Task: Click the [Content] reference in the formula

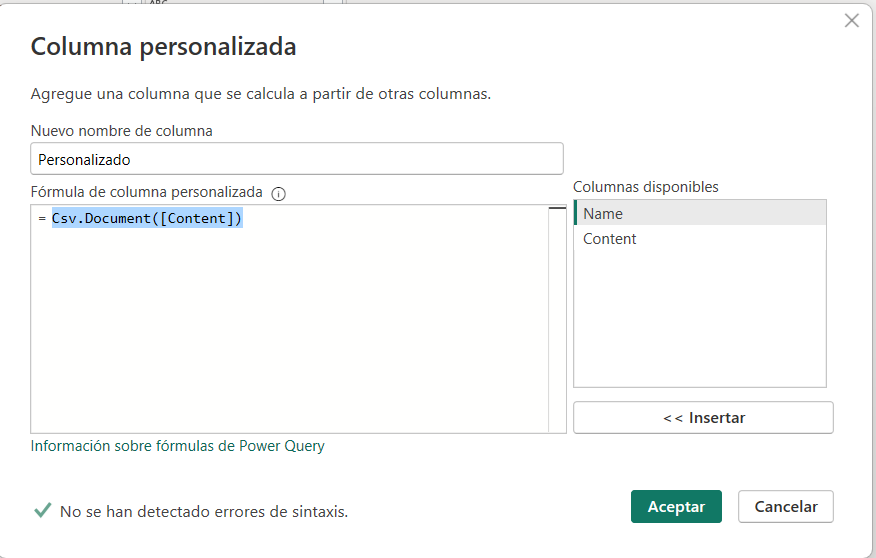Action: 198,219
